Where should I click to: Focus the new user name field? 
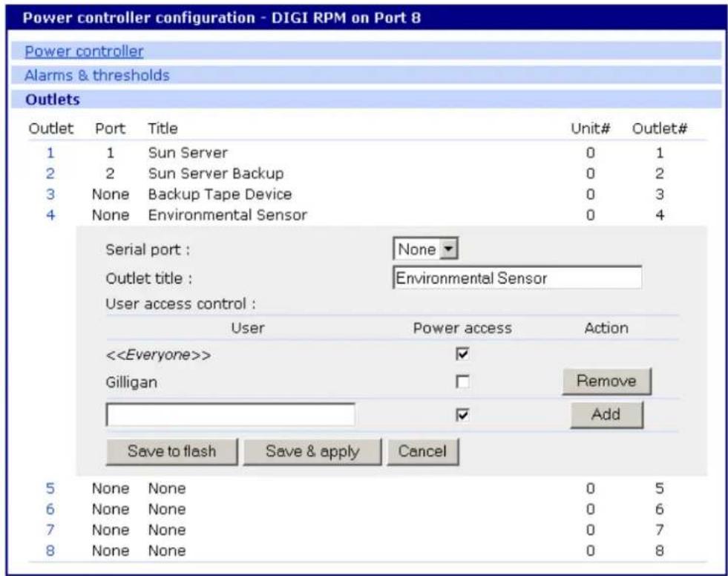[231, 414]
